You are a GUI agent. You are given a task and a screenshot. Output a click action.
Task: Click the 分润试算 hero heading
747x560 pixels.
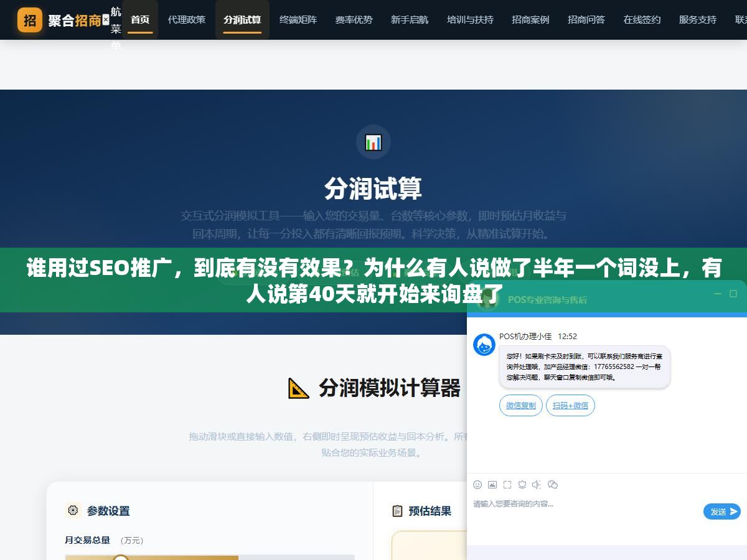374,189
